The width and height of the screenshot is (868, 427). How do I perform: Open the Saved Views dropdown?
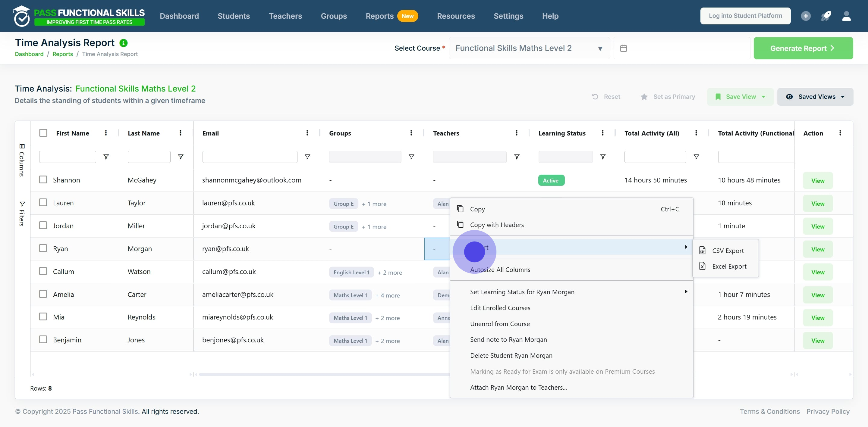coord(815,97)
